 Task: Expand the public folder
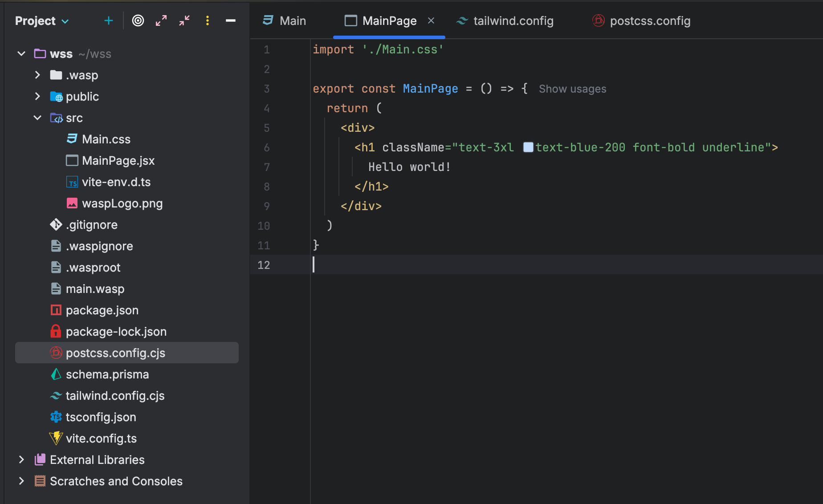37,97
